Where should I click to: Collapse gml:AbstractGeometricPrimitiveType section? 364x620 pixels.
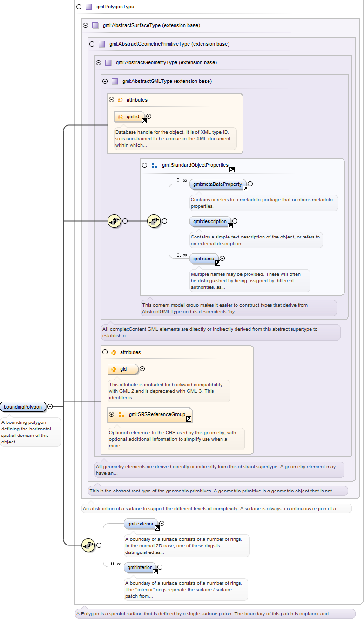coord(92,44)
